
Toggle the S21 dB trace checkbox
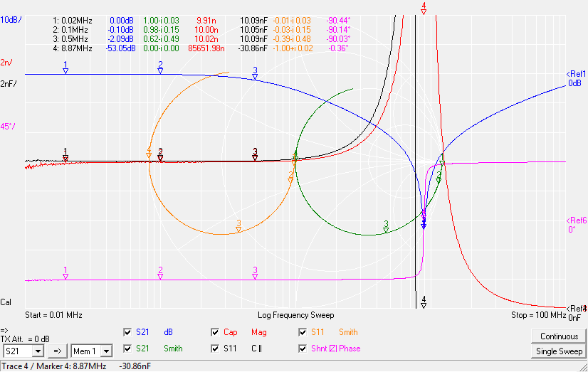(127, 332)
